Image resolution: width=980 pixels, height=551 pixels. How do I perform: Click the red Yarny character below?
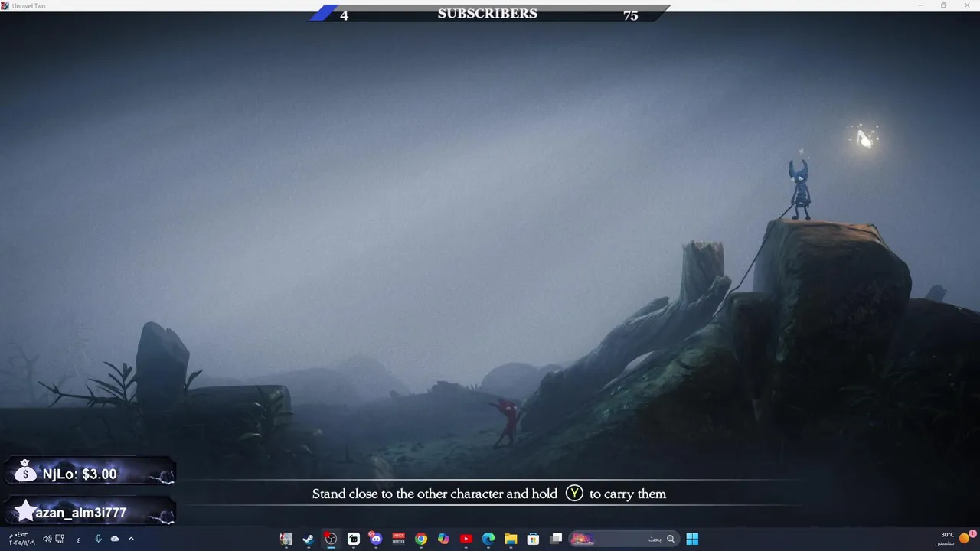pyautogui.click(x=507, y=421)
